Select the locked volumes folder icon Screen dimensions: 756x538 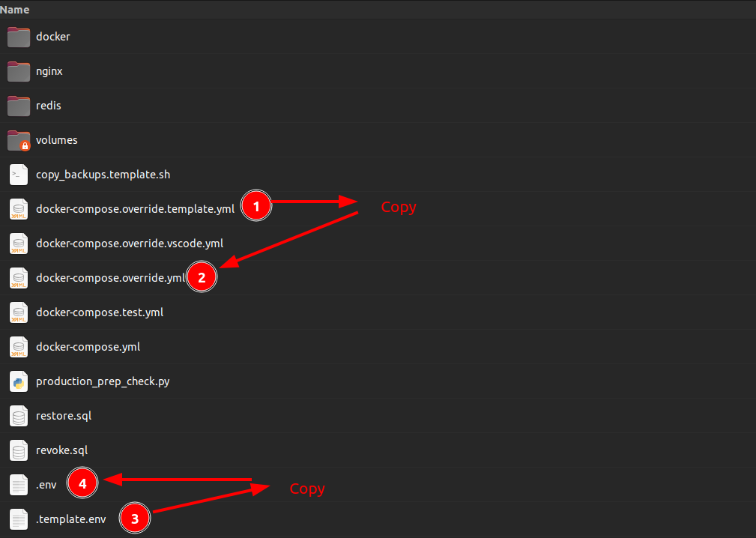point(19,140)
